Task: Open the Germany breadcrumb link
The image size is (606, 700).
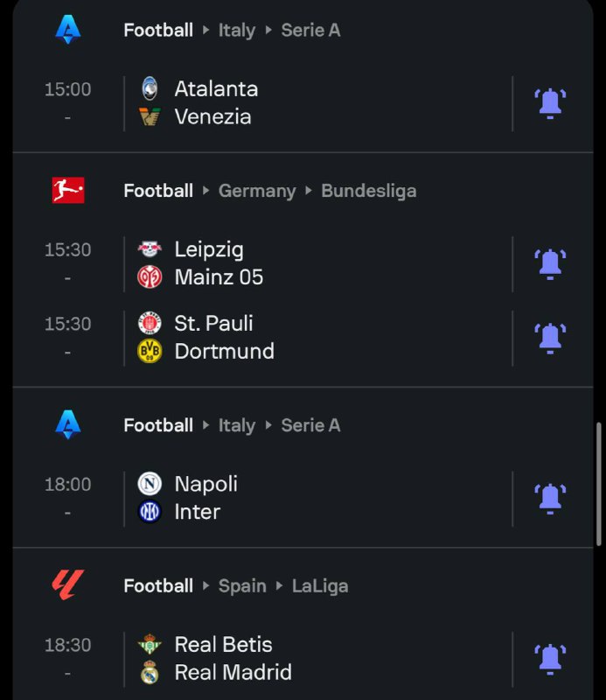Action: point(257,191)
